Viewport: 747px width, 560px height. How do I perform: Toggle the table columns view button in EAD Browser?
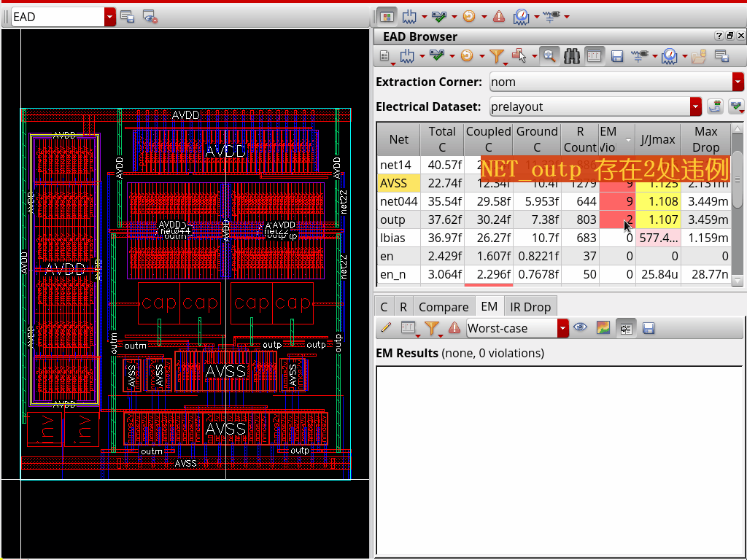595,55
